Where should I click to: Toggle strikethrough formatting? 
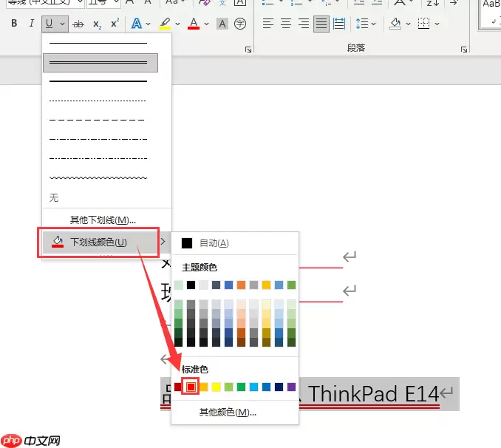click(78, 24)
